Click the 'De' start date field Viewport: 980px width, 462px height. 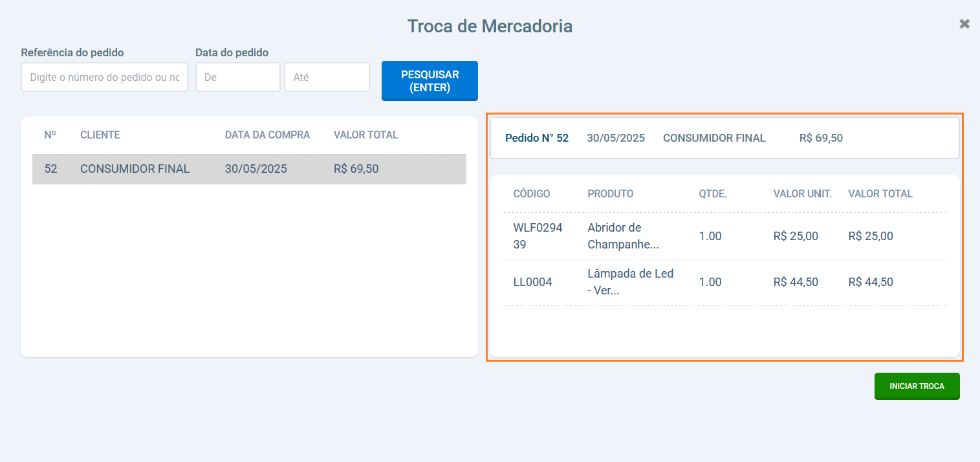point(237,77)
